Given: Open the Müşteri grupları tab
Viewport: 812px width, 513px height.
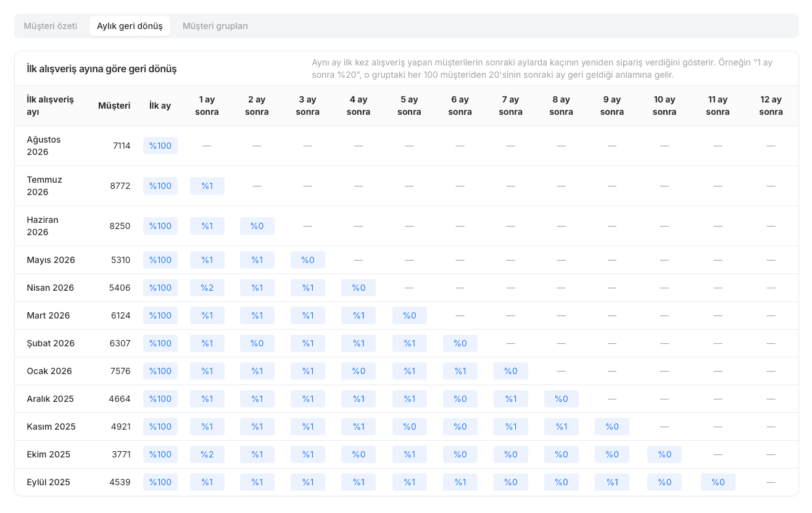Looking at the screenshot, I should [x=215, y=26].
